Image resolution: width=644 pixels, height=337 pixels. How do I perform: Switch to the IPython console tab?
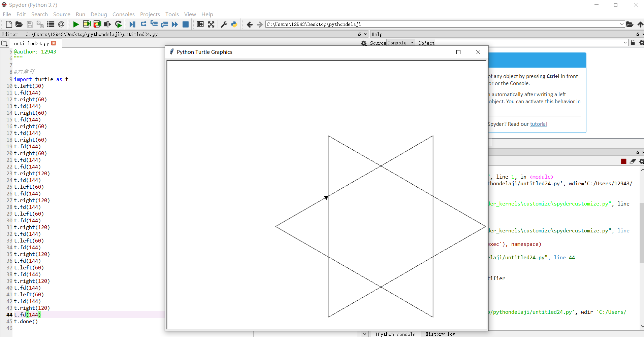395,334
